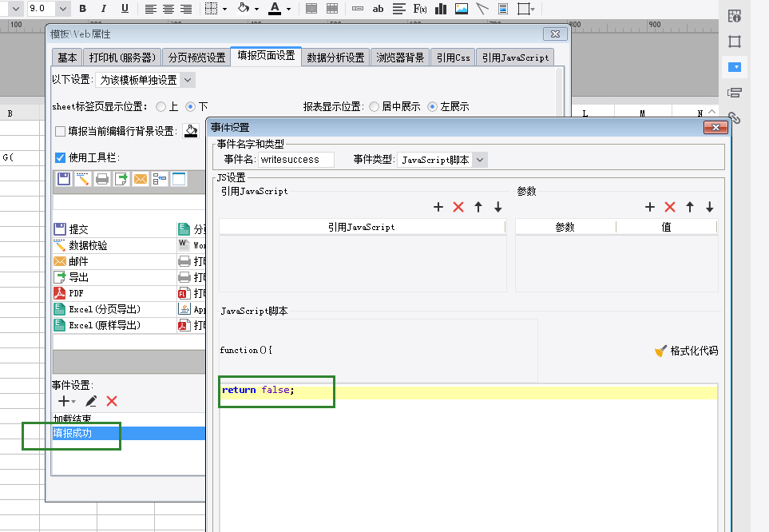
Task: Click the 事件名 writesuccess input field
Action: (296, 160)
